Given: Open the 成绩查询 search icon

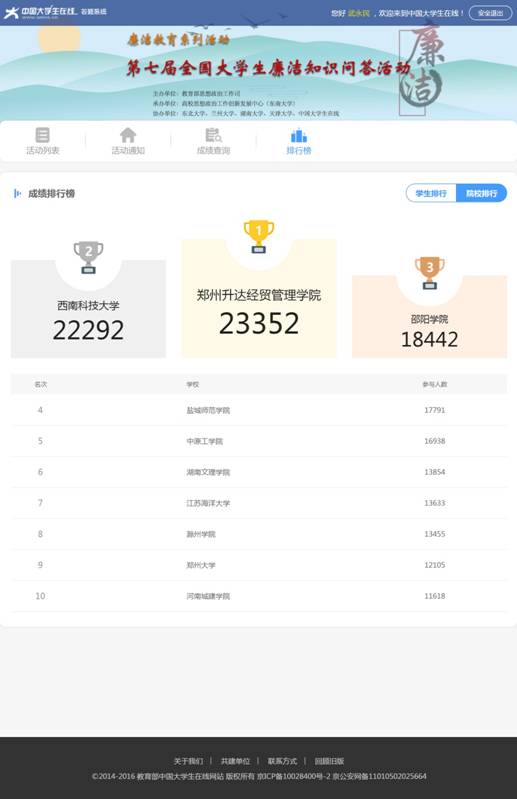Looking at the screenshot, I should coord(213,135).
